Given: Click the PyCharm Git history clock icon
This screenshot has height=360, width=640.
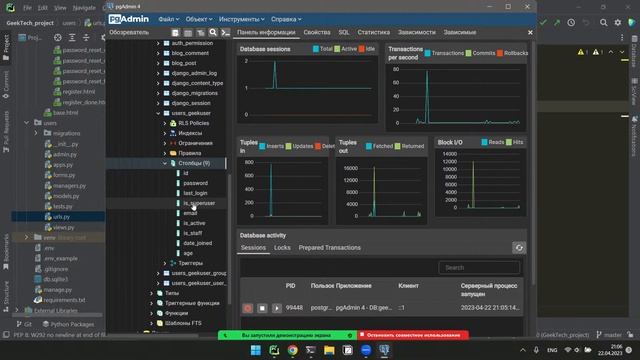Looking at the screenshot, I should click(x=571, y=23).
